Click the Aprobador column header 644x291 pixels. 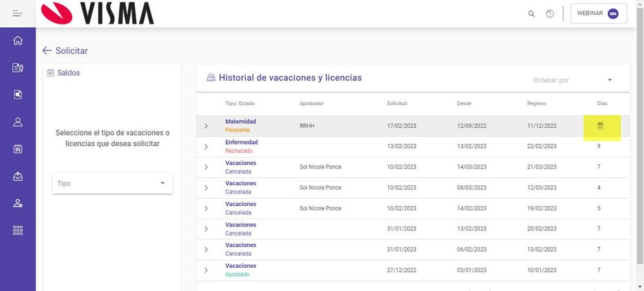pyautogui.click(x=312, y=103)
